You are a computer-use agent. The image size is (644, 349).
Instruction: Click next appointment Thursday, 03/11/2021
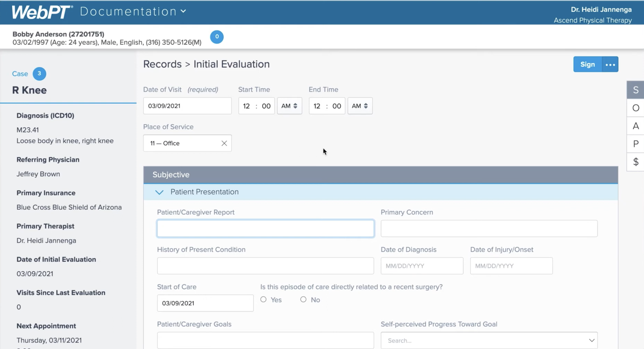tap(49, 340)
